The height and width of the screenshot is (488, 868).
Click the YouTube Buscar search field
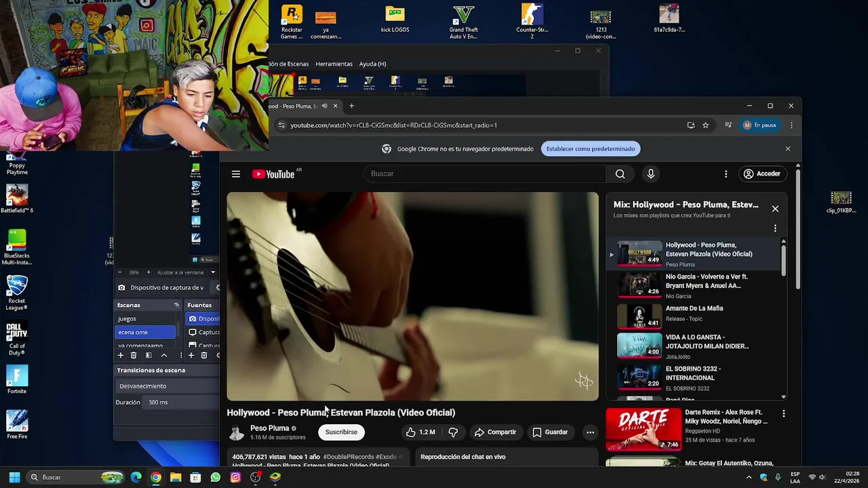[485, 174]
